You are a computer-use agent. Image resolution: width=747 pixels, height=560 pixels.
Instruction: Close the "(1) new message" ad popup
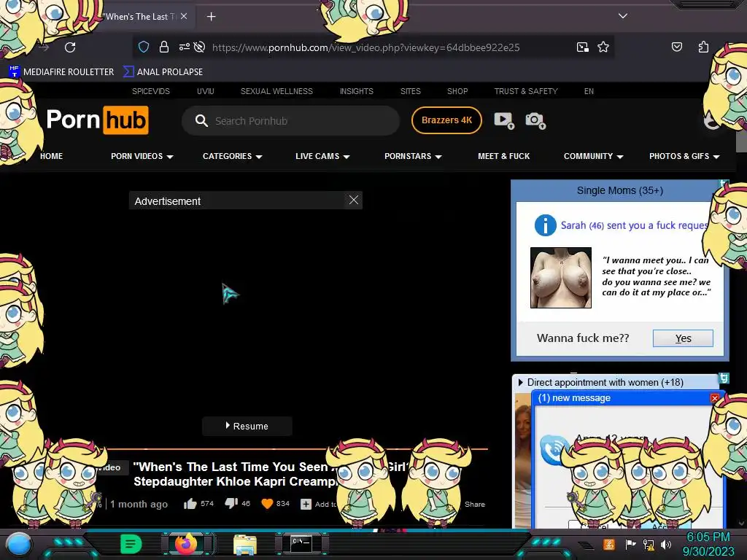[715, 398]
